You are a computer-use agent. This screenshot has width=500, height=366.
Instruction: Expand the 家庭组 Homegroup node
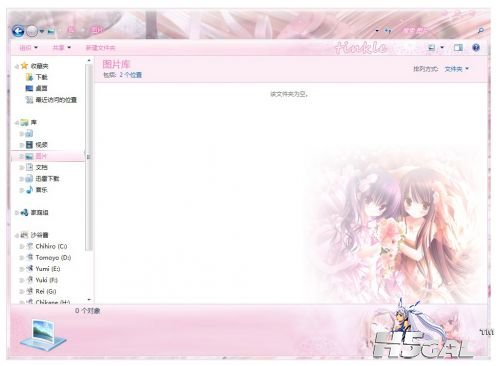(16, 213)
